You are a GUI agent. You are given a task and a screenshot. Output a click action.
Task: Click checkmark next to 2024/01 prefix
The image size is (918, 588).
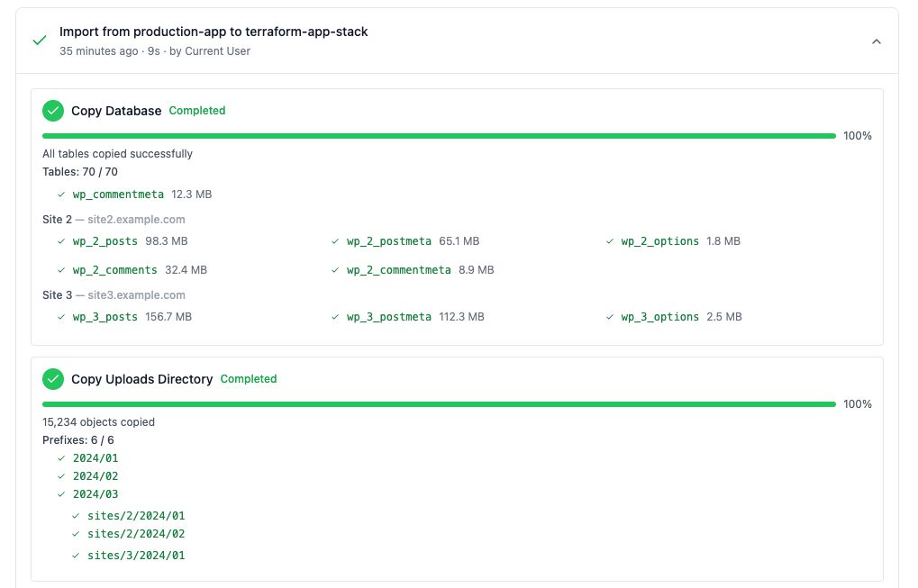click(x=61, y=458)
